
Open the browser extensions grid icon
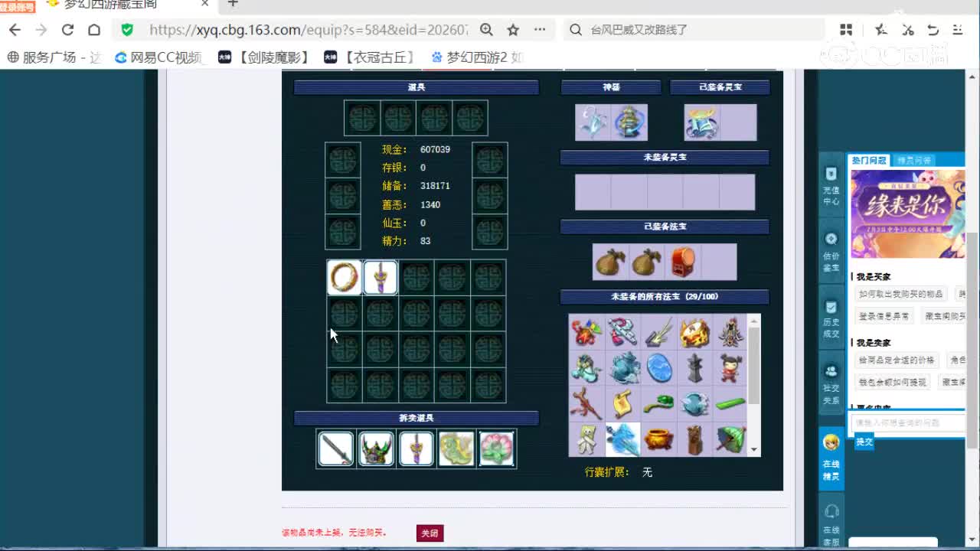[846, 30]
